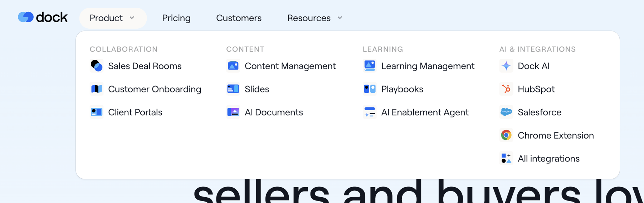Click the AI & INTEGRATIONS heading
644x203 pixels.
tap(537, 49)
